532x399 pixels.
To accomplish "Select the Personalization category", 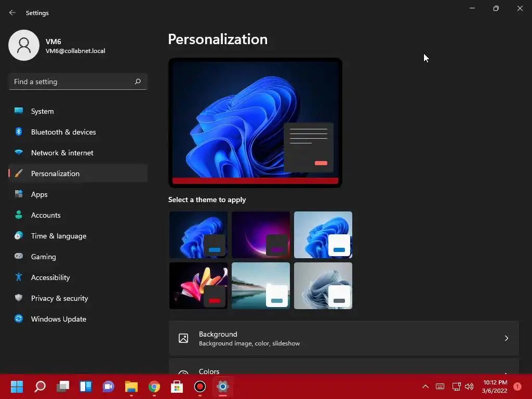I will point(78,174).
